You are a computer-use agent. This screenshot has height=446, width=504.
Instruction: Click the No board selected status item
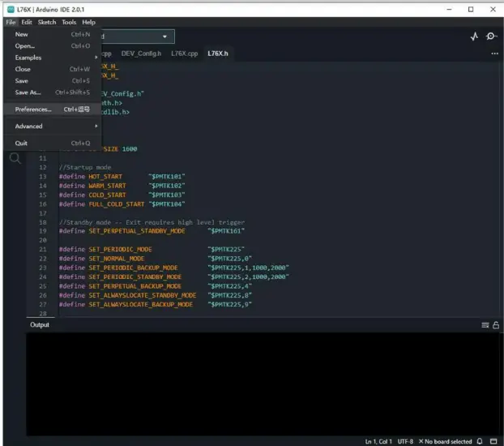coord(445,441)
